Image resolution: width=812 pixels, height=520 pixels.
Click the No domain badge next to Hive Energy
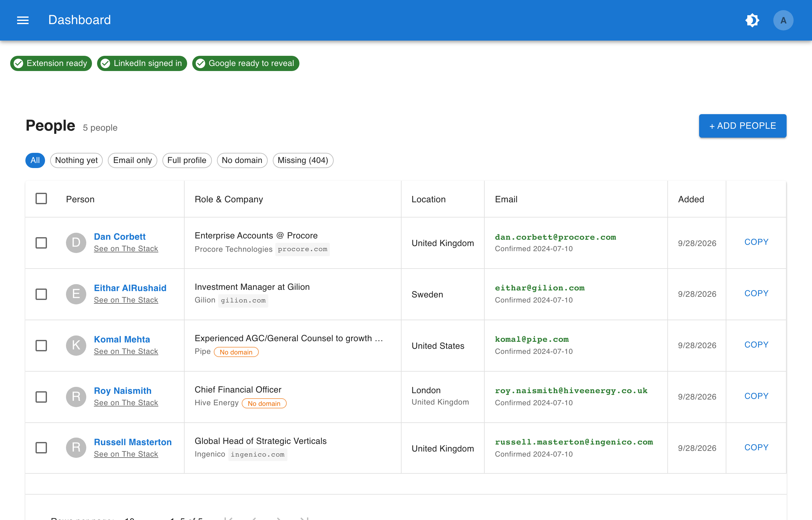(264, 403)
